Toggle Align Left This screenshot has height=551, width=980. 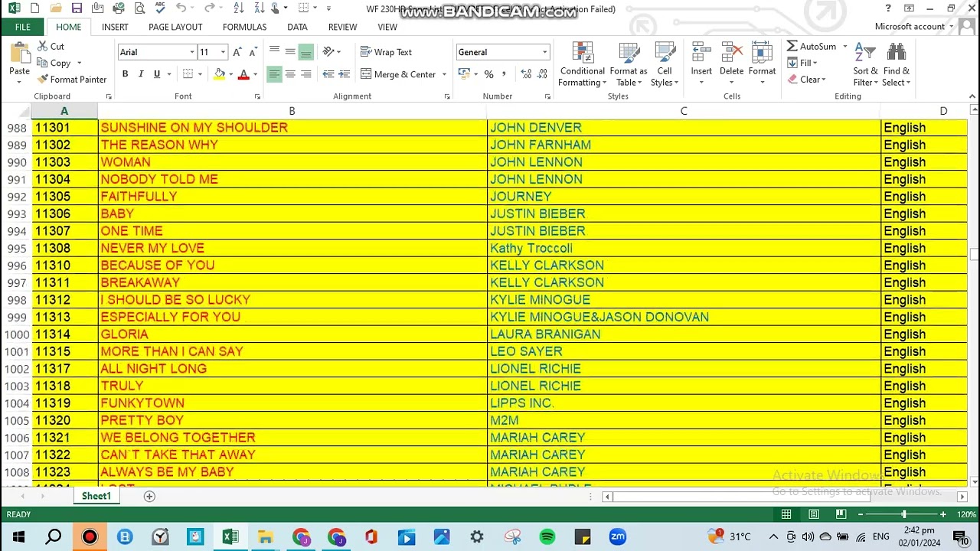274,74
